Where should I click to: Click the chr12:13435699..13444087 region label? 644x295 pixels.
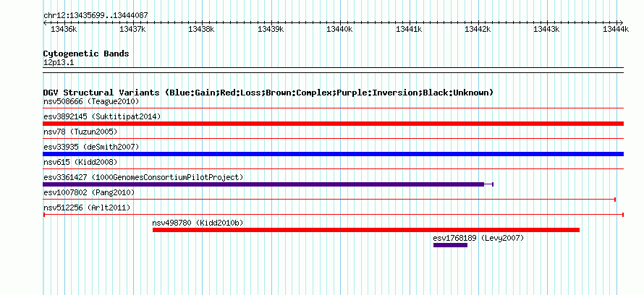(96, 16)
